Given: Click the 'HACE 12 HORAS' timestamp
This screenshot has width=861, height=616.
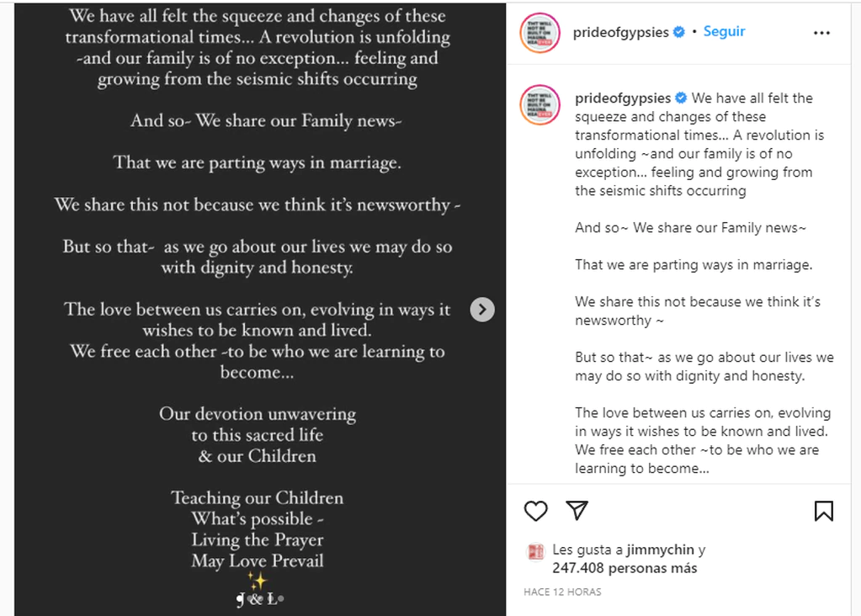Looking at the screenshot, I should (562, 592).
